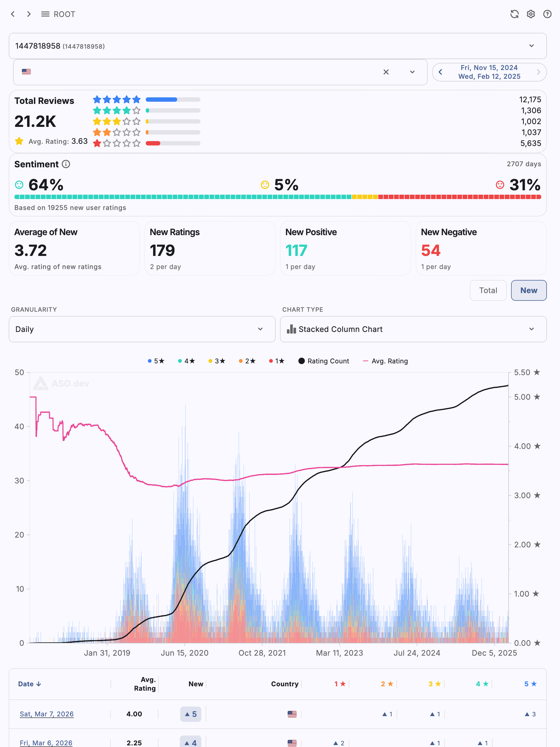Expand the country filter dropdown chevron
This screenshot has width=560, height=747.
pyautogui.click(x=412, y=72)
